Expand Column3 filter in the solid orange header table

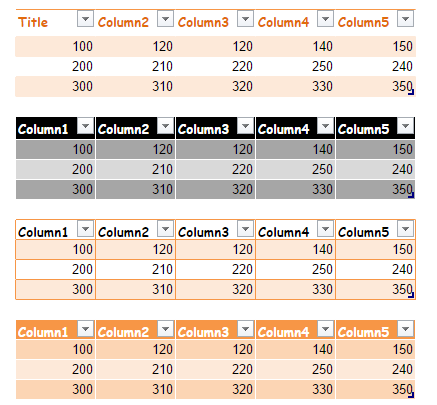pyautogui.click(x=245, y=329)
